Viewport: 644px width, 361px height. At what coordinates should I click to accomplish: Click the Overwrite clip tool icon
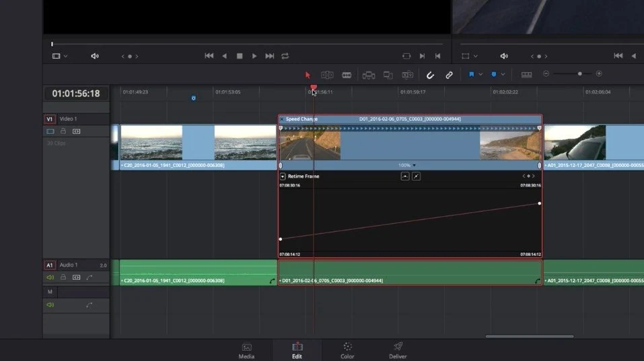[x=388, y=75]
